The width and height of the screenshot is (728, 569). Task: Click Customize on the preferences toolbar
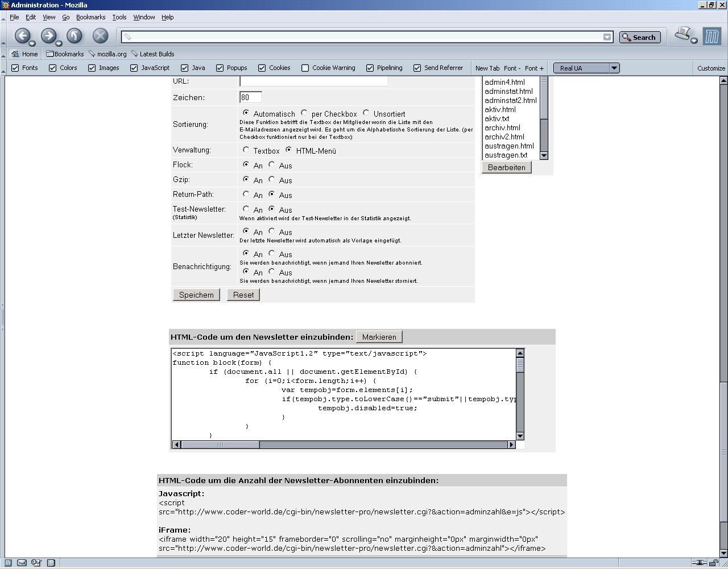click(711, 68)
